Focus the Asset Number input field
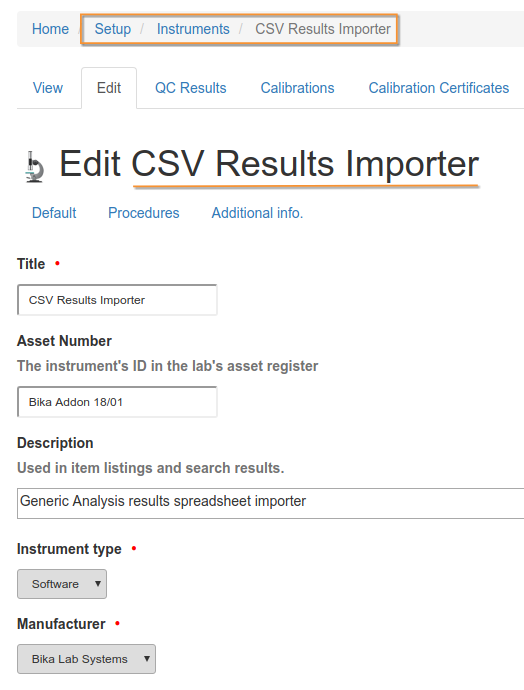524x690 pixels. coord(117,402)
